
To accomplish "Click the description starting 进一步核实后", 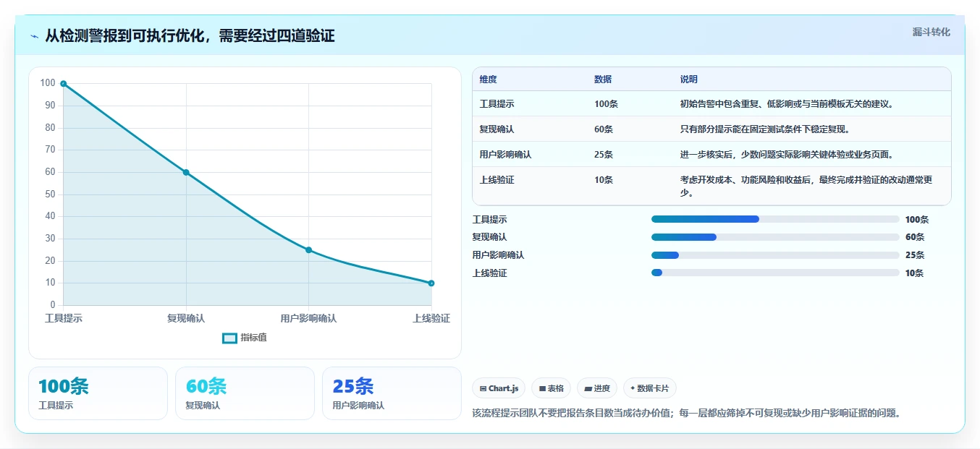I will coord(788,155).
